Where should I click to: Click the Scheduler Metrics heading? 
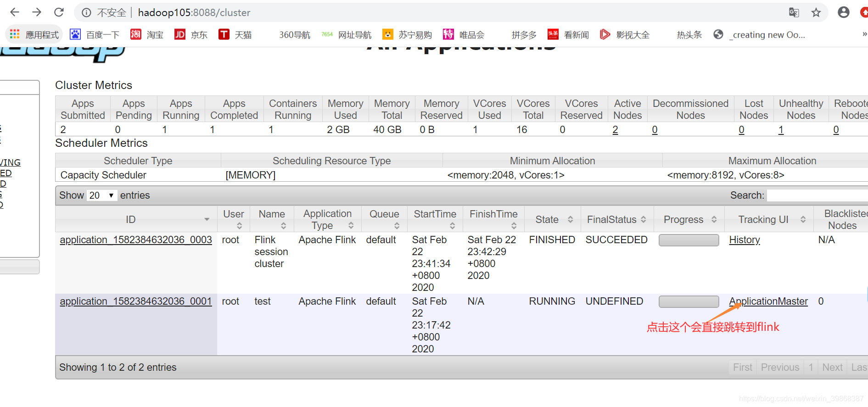[x=101, y=143]
